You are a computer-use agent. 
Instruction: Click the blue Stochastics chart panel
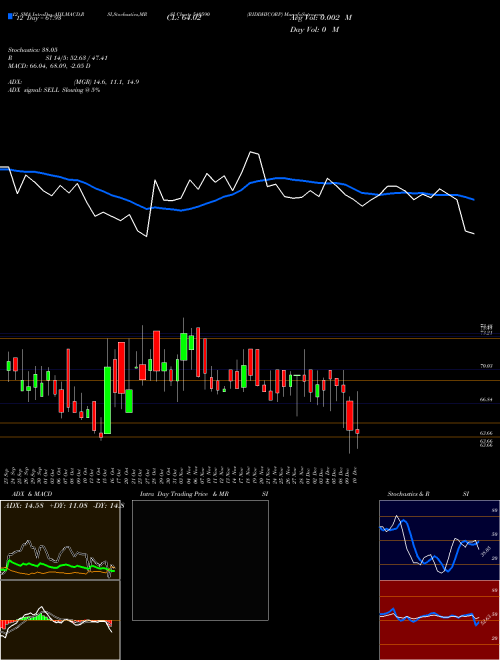point(439,540)
